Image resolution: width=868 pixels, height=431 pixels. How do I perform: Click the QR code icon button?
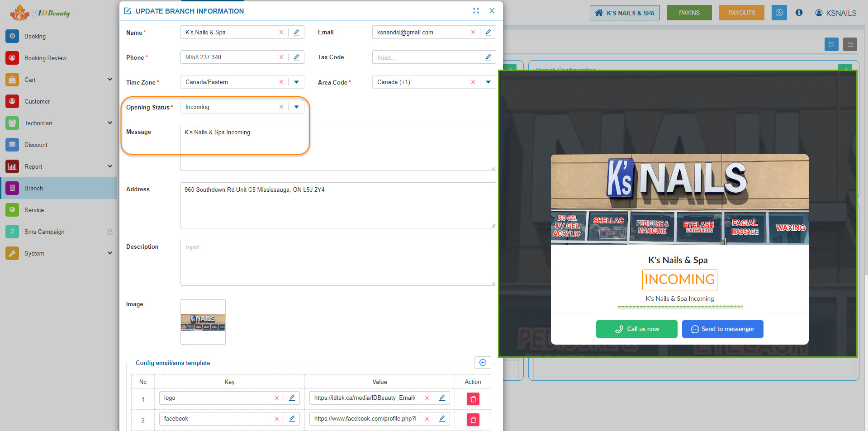(831, 44)
